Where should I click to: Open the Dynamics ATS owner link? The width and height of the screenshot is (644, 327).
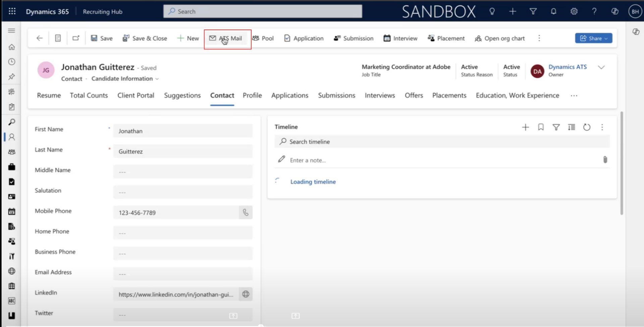click(568, 67)
